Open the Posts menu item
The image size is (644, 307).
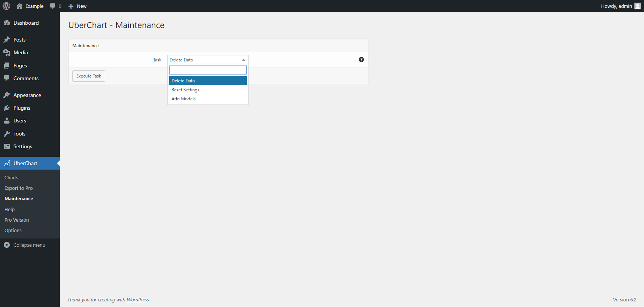click(19, 40)
